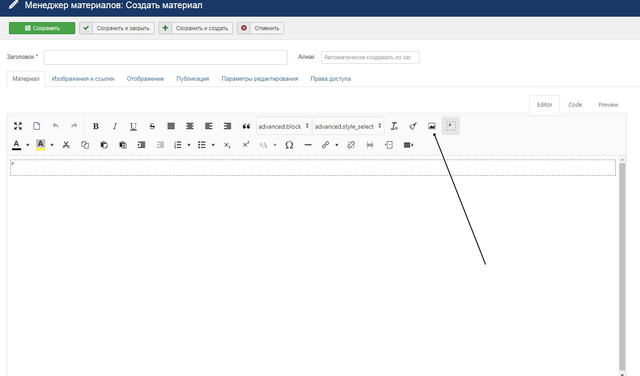The width and height of the screenshot is (640, 376).
Task: Click Сохранить и закрыть button
Action: click(x=117, y=28)
